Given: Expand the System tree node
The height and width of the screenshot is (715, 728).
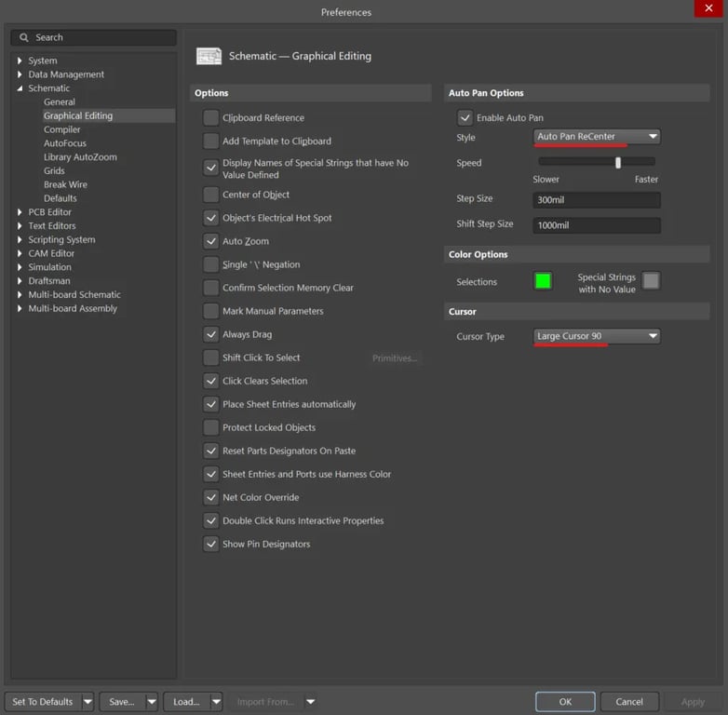Looking at the screenshot, I should 20,61.
